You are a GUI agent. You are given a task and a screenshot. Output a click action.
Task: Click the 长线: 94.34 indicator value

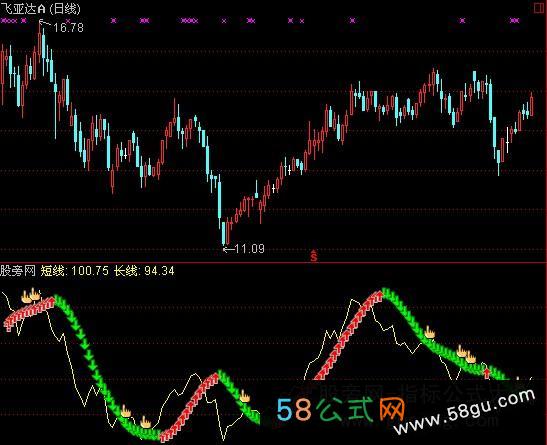[144, 271]
